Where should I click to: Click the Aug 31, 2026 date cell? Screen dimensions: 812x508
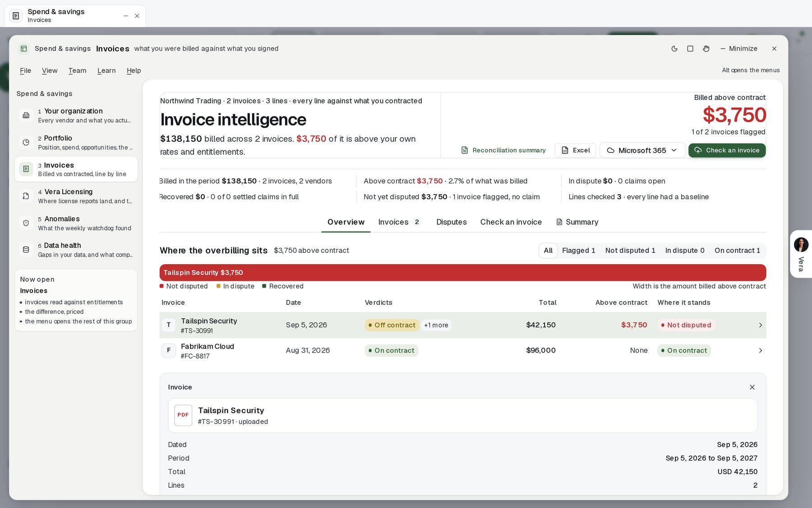(x=308, y=350)
